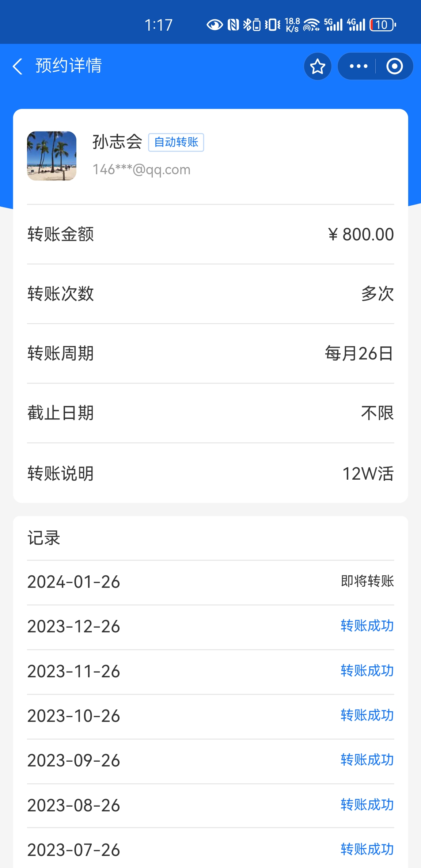Select the 截止日期 不限 row

pyautogui.click(x=210, y=413)
